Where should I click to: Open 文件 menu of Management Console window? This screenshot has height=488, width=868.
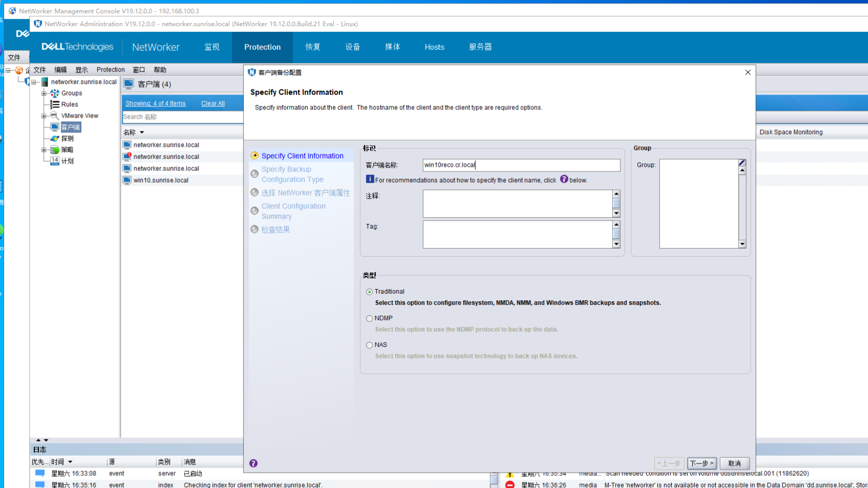[14, 57]
